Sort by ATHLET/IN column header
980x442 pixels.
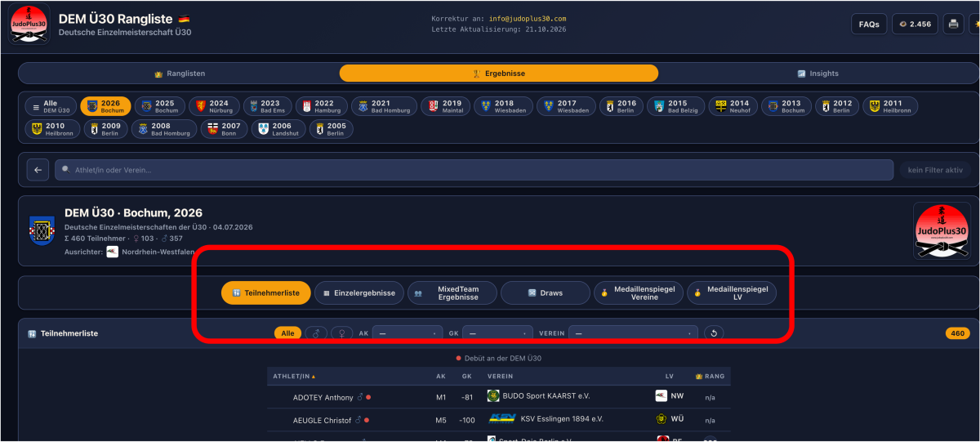[294, 377]
